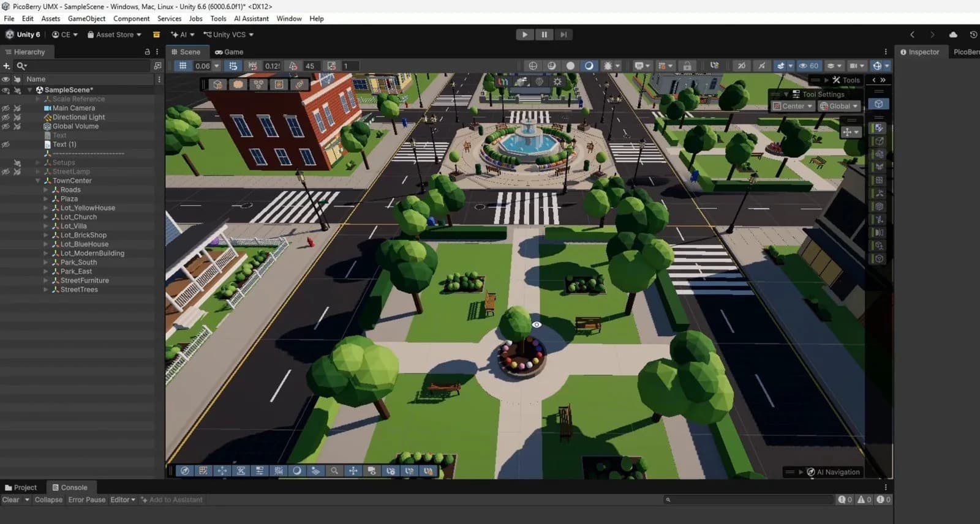This screenshot has width=980, height=524.
Task: Click the cube tool icon in right overlay
Action: coord(879,104)
